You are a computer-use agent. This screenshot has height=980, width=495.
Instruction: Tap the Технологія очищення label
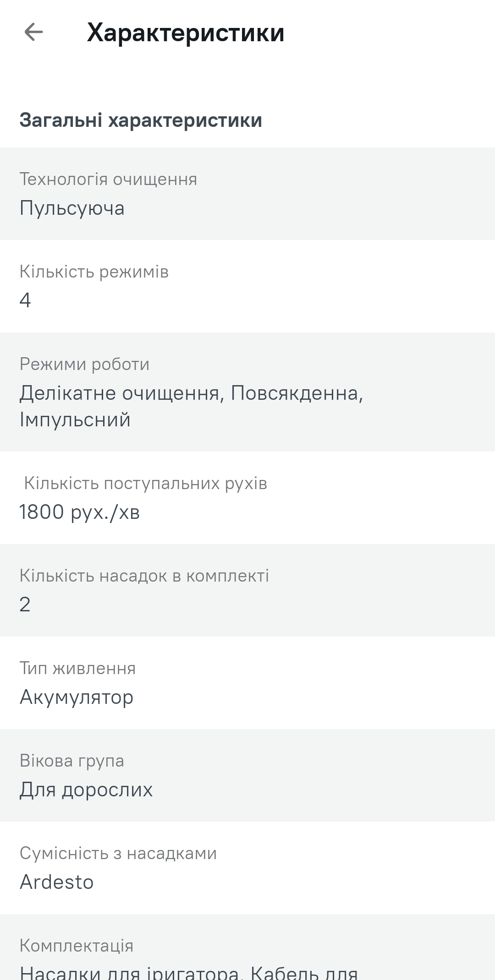tap(108, 179)
